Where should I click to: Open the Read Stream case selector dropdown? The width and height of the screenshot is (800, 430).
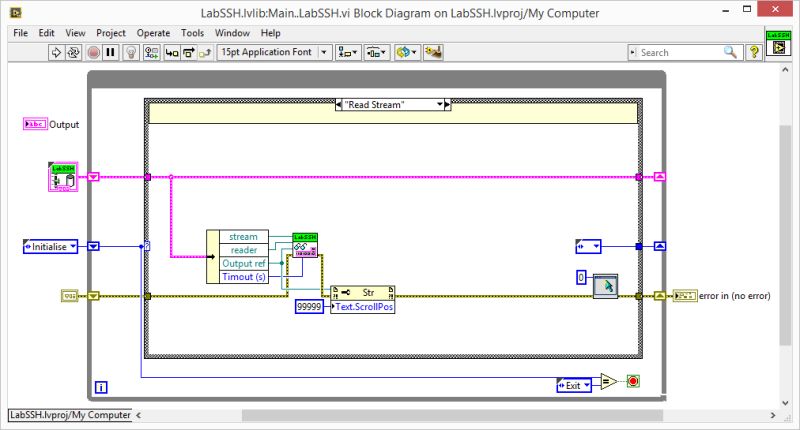pos(440,105)
